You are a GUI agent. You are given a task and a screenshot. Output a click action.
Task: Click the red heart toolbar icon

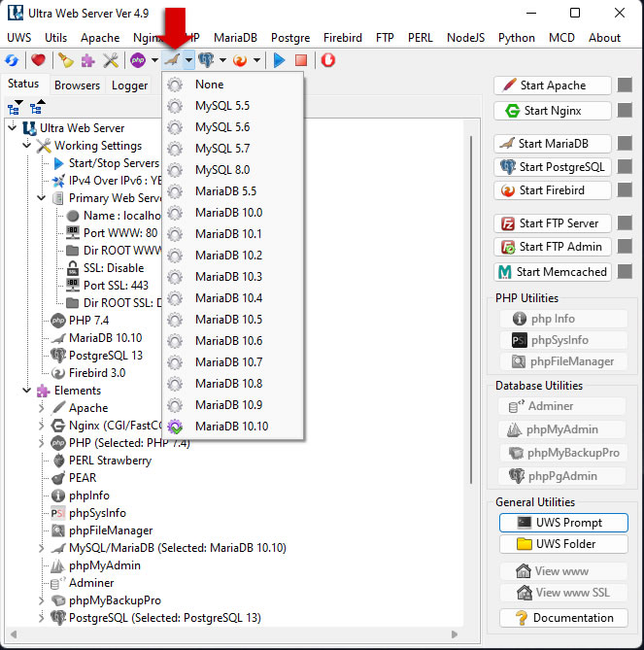point(38,60)
